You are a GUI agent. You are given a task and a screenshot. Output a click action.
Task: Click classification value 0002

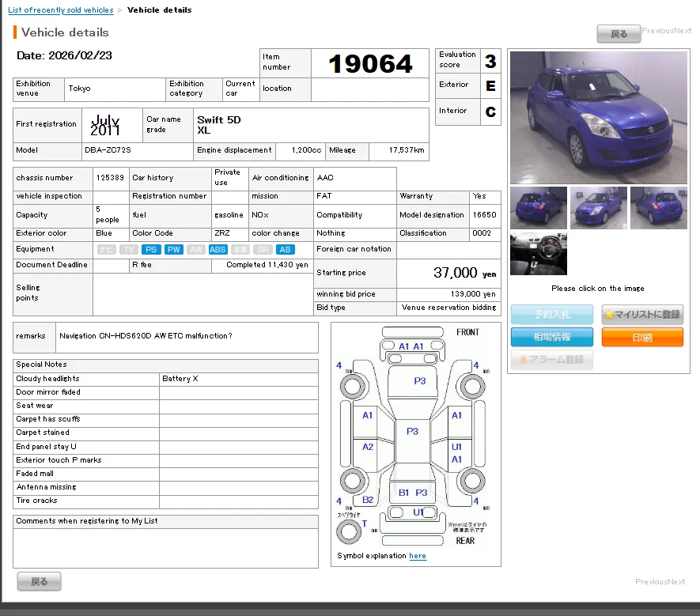(481, 233)
